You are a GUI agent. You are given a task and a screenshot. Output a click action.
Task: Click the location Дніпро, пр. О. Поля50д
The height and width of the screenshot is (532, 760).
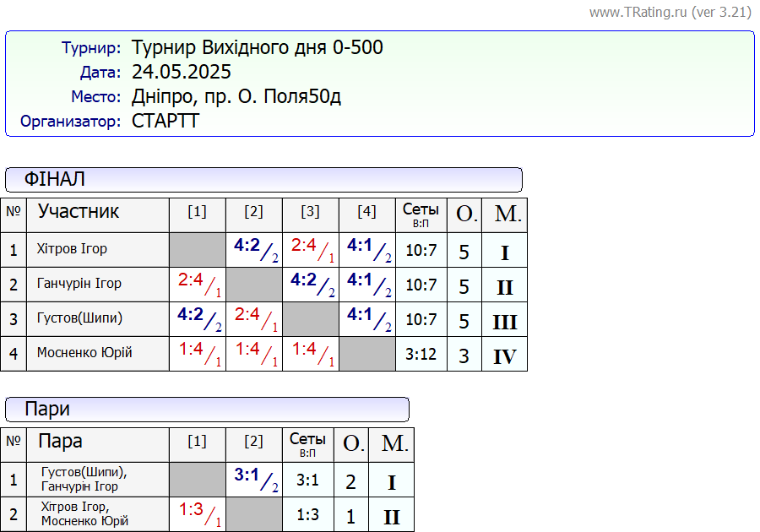point(236,96)
